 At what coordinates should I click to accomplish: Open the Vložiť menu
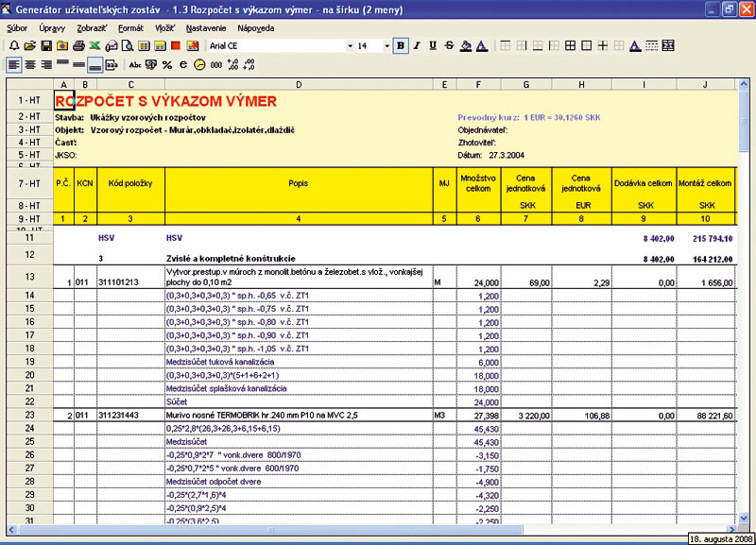click(x=164, y=28)
